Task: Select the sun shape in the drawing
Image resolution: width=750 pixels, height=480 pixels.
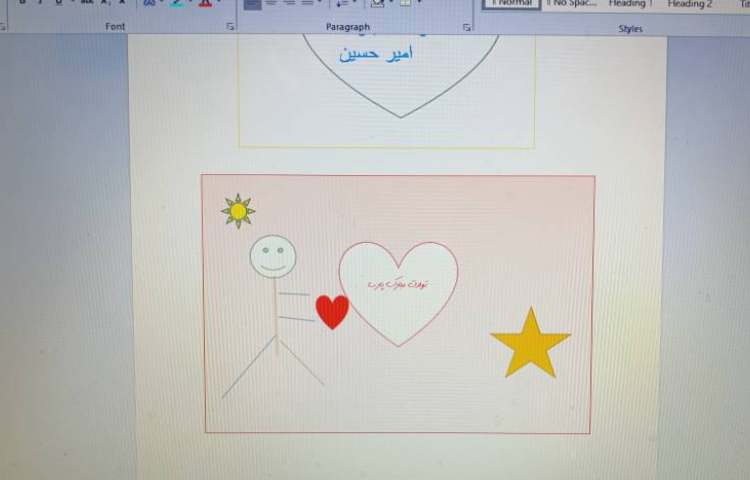Action: 238,211
